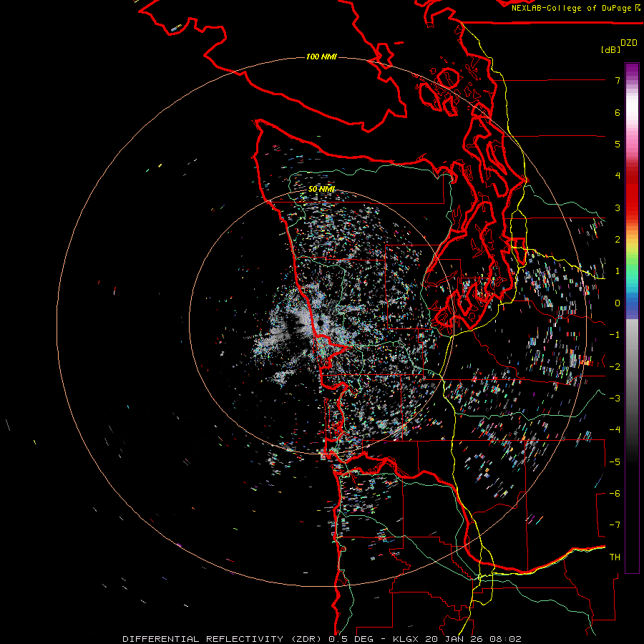Click the 2 value on the scale
The height and width of the screenshot is (644, 644).
pos(618,240)
